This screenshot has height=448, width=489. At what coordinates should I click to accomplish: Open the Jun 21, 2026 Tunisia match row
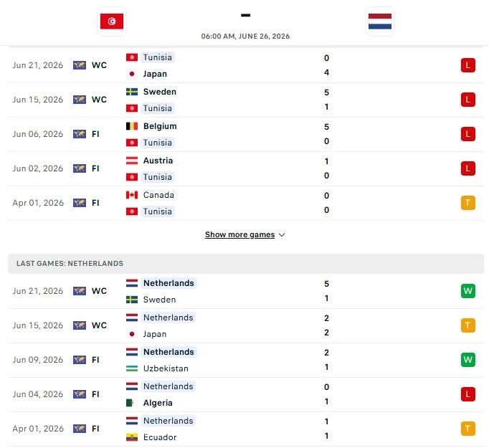point(246,65)
